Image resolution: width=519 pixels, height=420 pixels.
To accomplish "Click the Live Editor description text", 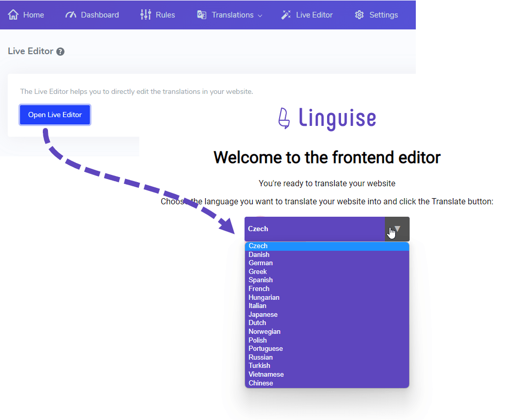I will (x=136, y=92).
